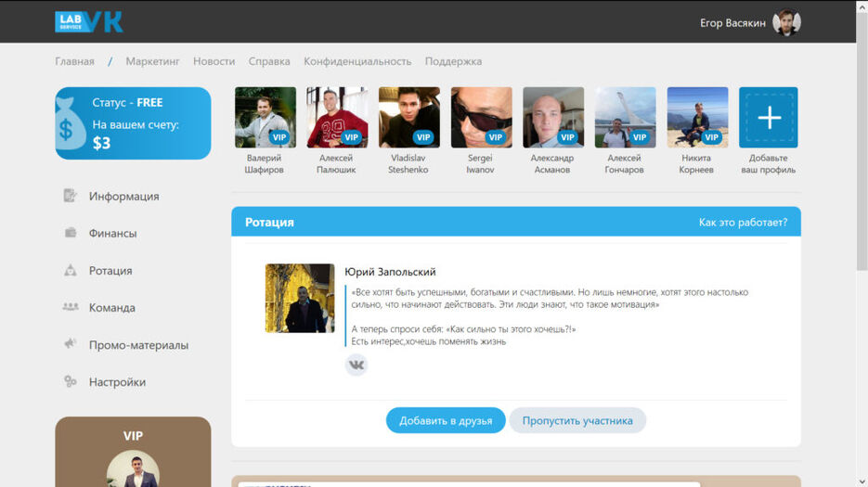Click the Информация sidebar icon
868x487 pixels.
(70, 196)
